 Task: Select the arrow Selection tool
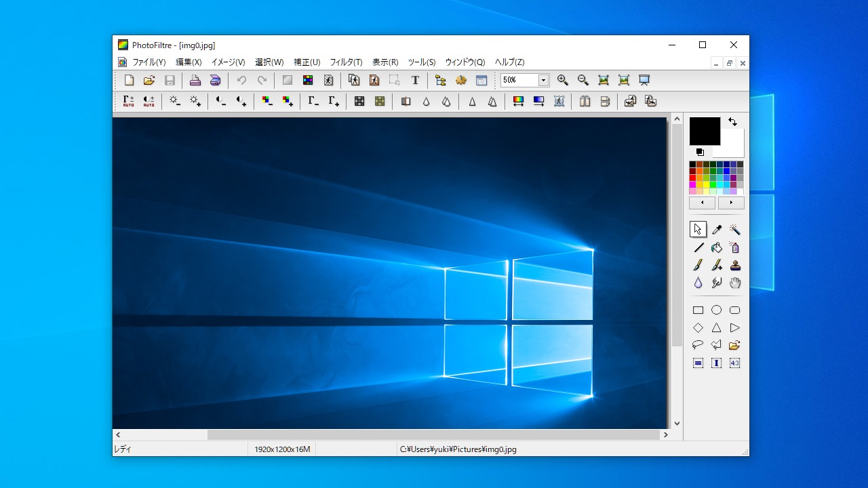[698, 230]
